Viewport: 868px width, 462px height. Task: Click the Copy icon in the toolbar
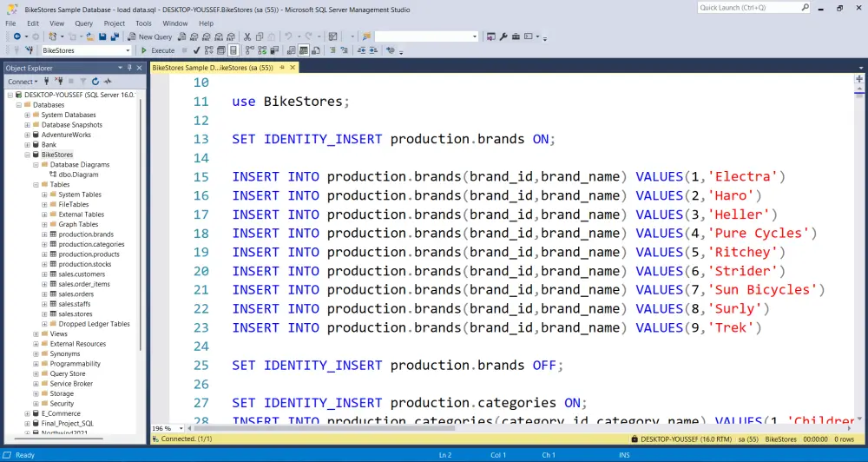pos(259,36)
